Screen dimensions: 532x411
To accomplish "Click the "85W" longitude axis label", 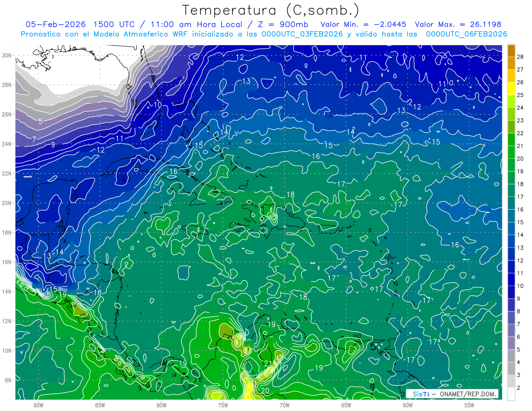I will [x=100, y=405].
